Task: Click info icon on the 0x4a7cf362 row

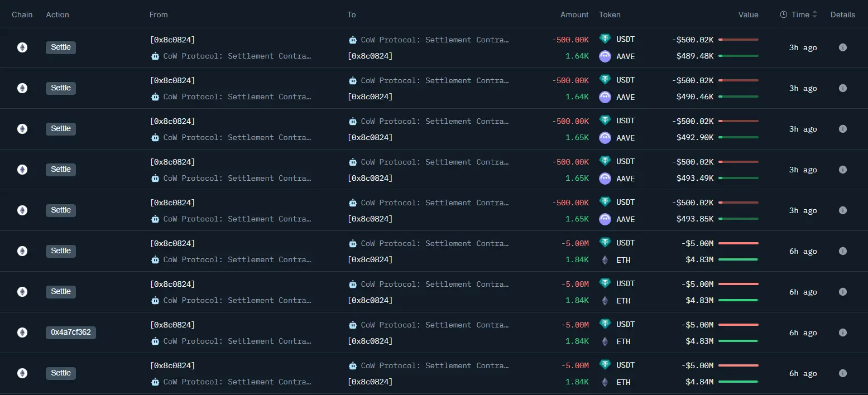Action: 842,333
